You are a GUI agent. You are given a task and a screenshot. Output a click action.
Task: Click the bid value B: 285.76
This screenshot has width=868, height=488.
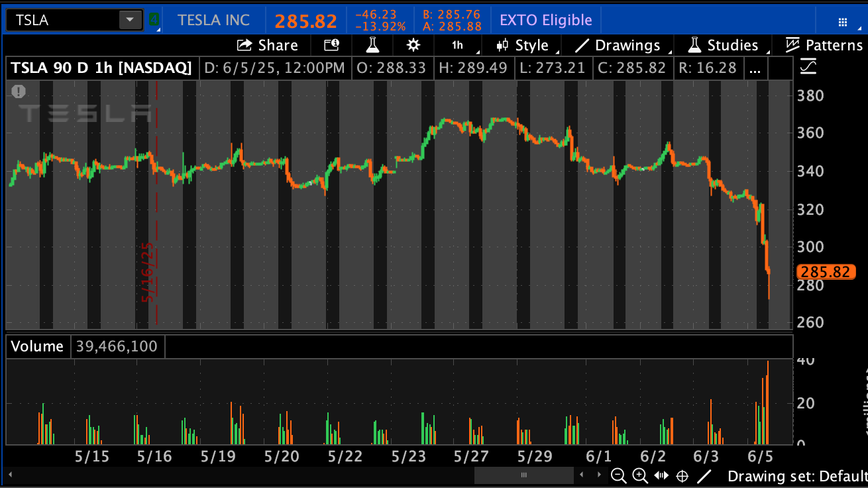point(452,14)
